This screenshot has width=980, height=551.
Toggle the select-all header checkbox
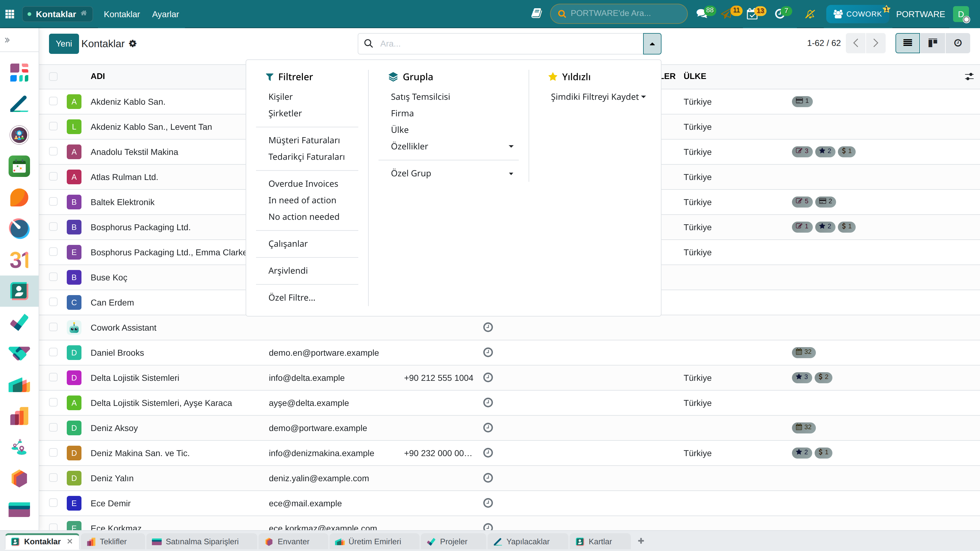(x=53, y=77)
